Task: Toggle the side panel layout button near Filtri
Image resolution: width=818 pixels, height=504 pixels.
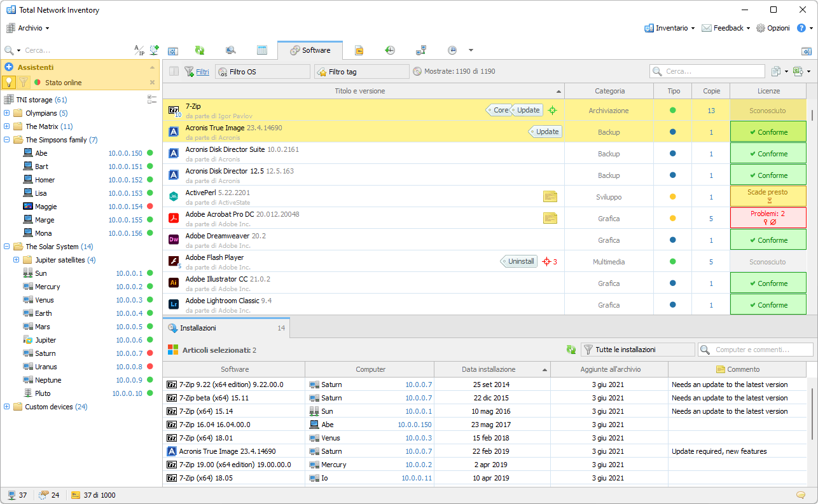Action: (174, 72)
